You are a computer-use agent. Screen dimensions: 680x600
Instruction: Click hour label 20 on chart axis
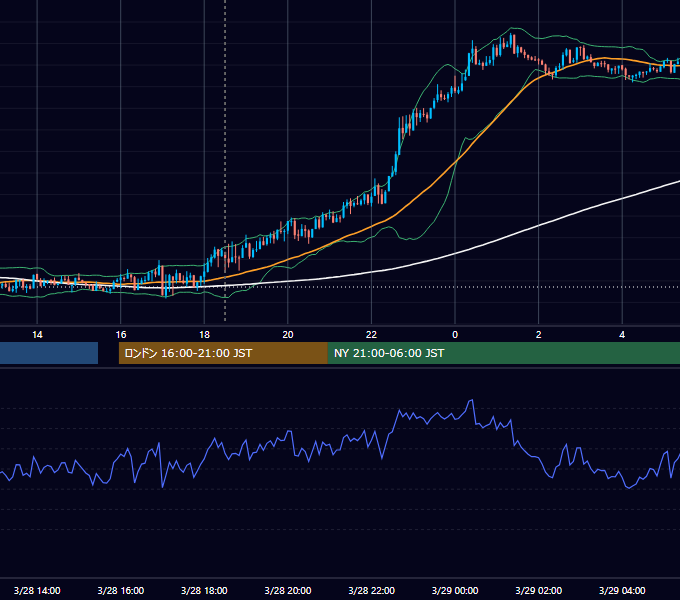tap(288, 335)
